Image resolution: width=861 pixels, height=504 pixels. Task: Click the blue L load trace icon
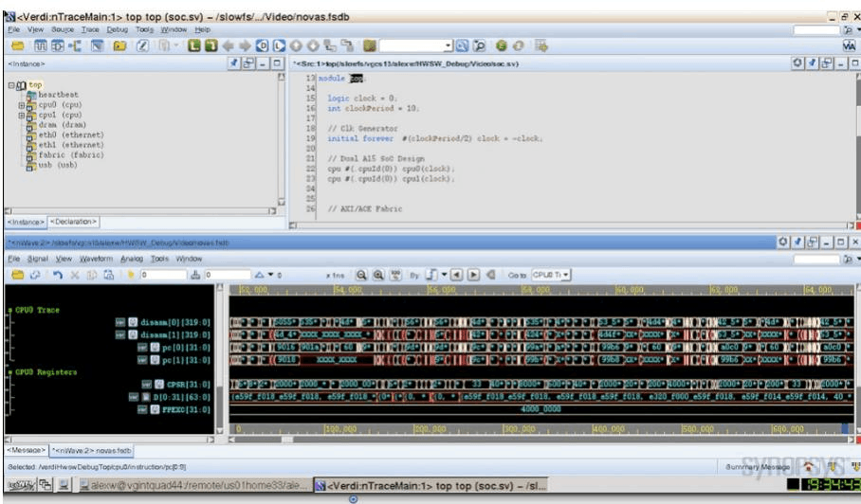(x=280, y=46)
